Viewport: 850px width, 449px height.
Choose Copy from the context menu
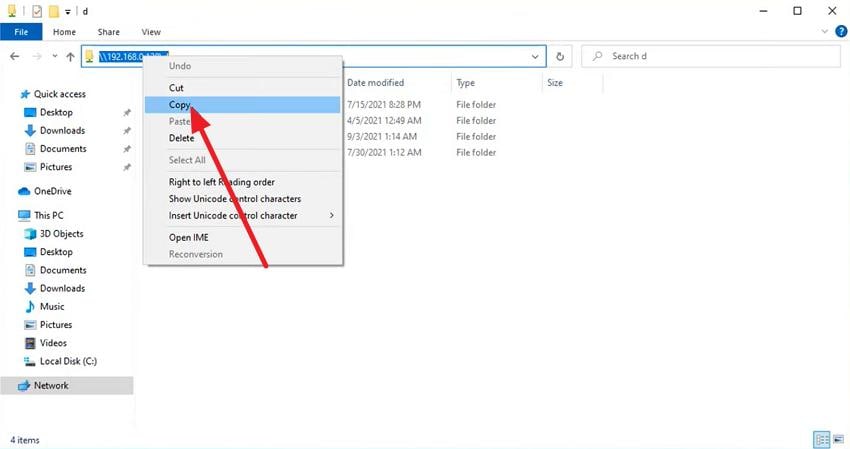tap(243, 105)
